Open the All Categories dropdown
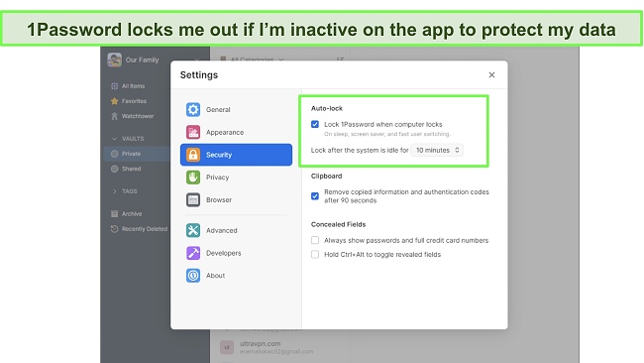 [252, 60]
